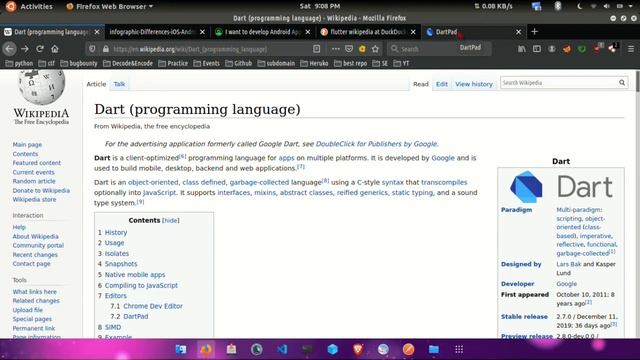Open the Decode&Encode bookmarks folder
Image resolution: width=640 pixels, height=360 pixels.
[x=128, y=63]
